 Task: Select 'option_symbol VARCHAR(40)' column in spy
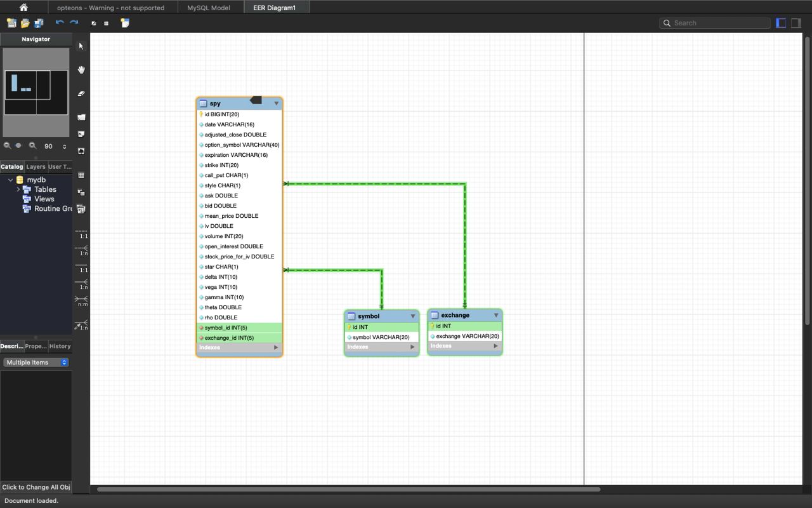(239, 145)
